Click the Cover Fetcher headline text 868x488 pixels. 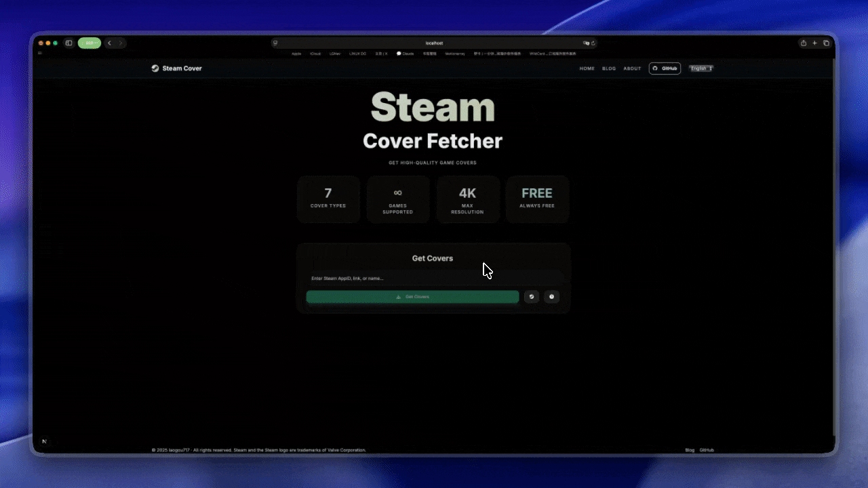pyautogui.click(x=433, y=141)
